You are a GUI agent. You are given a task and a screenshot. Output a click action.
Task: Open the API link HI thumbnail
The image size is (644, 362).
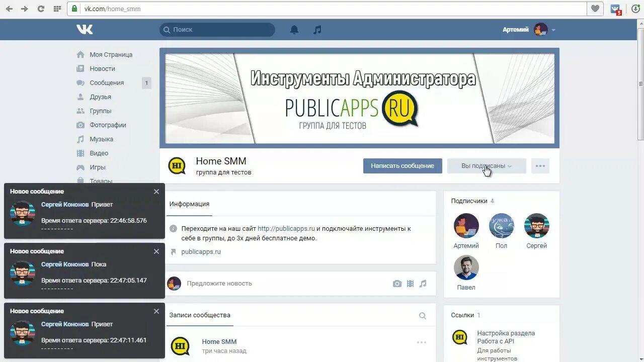[460, 337]
